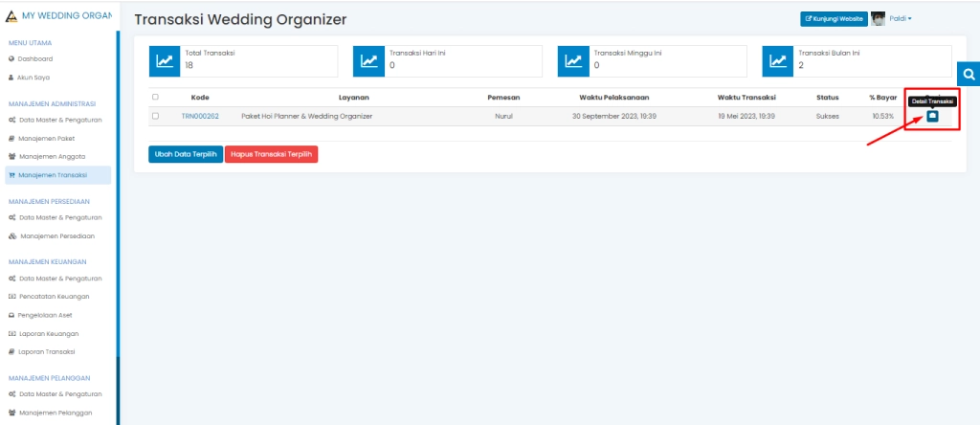
Task: Click the blue search magnifier icon
Action: (969, 74)
